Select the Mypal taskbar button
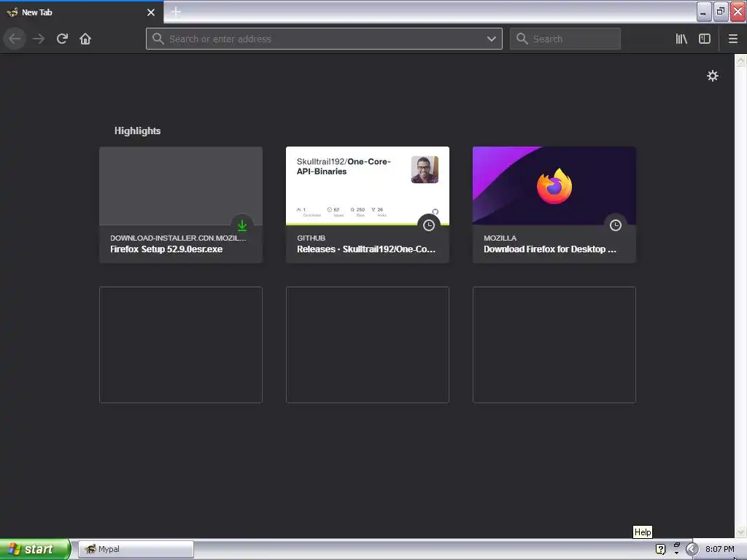The image size is (747, 560). (x=136, y=549)
